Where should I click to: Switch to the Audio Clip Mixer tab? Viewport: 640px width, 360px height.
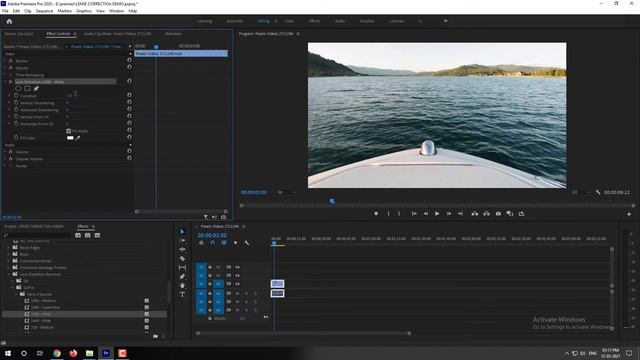(117, 34)
